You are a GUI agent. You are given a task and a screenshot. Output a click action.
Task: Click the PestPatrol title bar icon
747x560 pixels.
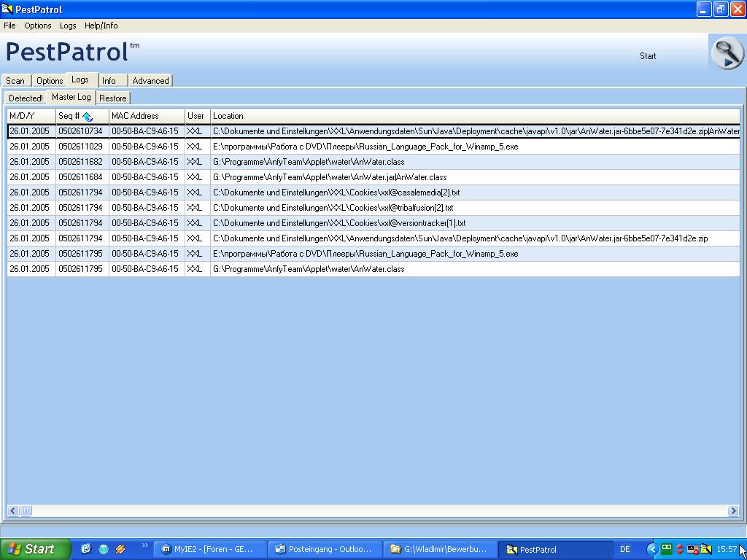pyautogui.click(x=7, y=9)
